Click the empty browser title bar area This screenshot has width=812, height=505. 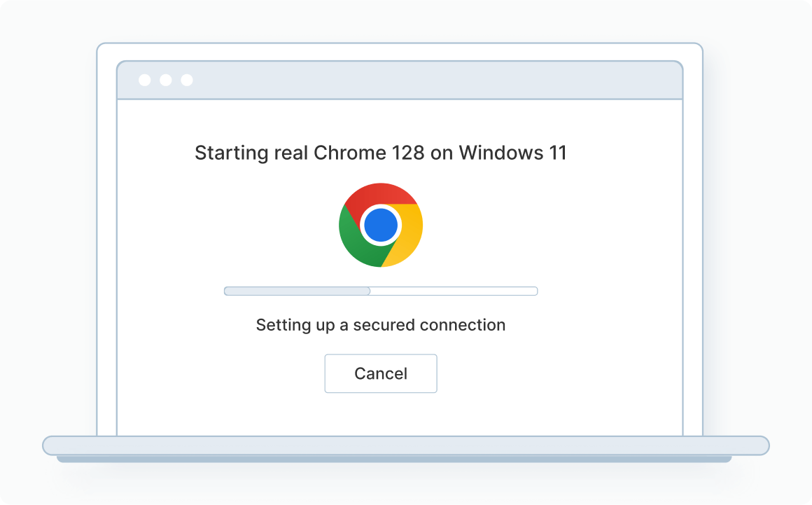tap(434, 80)
